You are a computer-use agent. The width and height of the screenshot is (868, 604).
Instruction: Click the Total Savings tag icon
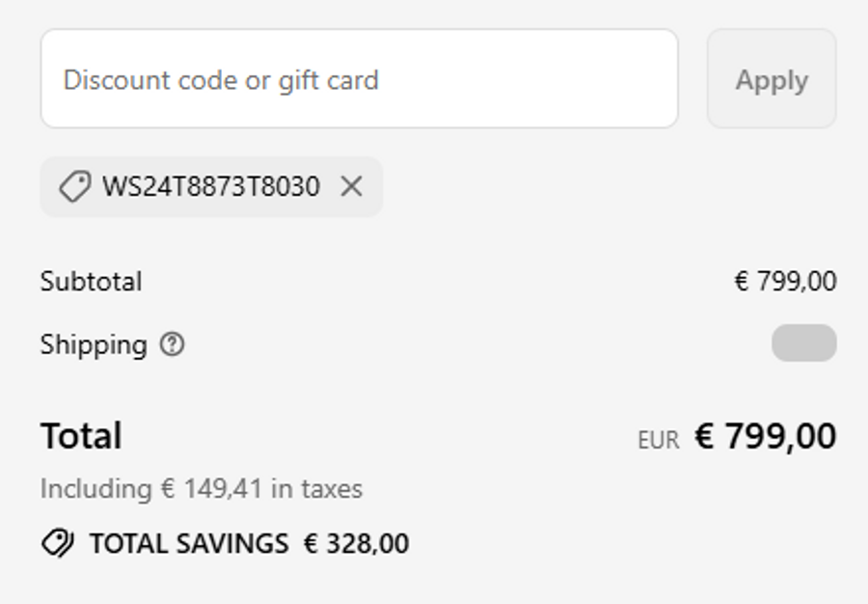[x=58, y=543]
